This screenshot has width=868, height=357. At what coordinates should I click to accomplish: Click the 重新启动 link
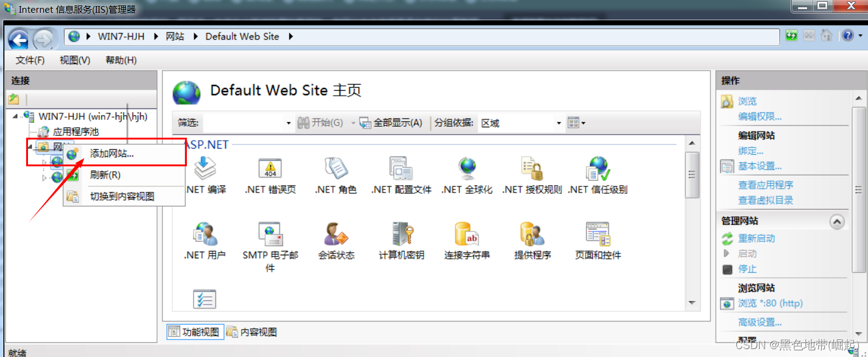(757, 238)
